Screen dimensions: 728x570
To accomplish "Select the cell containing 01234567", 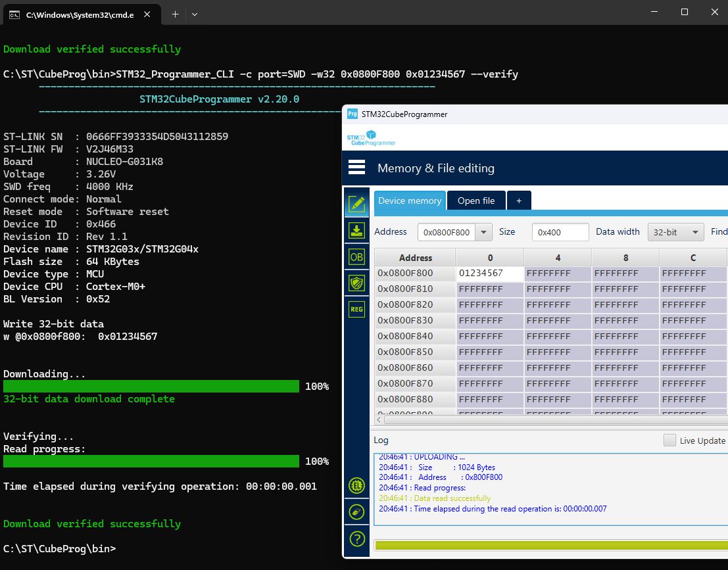I will pos(490,273).
